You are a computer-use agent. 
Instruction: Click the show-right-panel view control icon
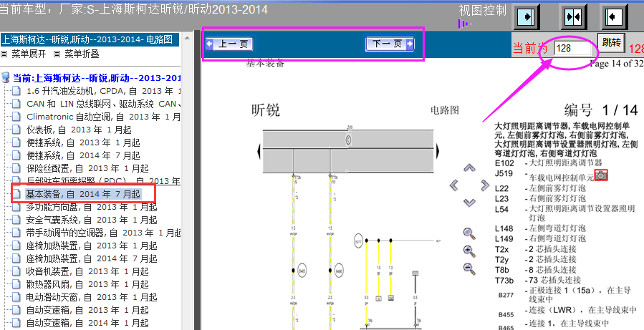tap(526, 17)
